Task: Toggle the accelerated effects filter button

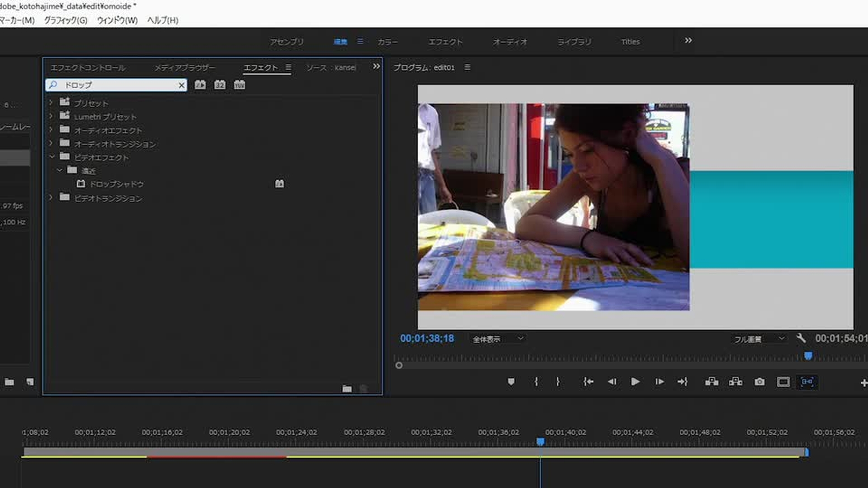Action: [x=200, y=85]
